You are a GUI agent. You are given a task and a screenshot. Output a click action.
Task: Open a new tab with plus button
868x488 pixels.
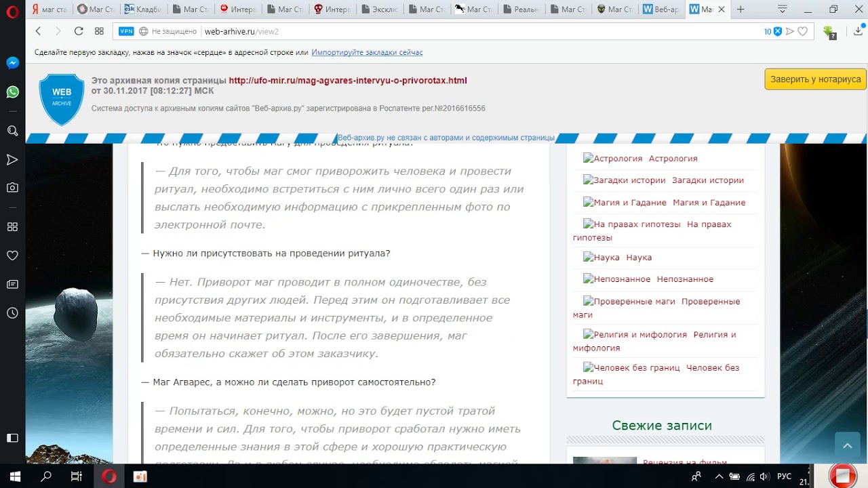click(741, 9)
